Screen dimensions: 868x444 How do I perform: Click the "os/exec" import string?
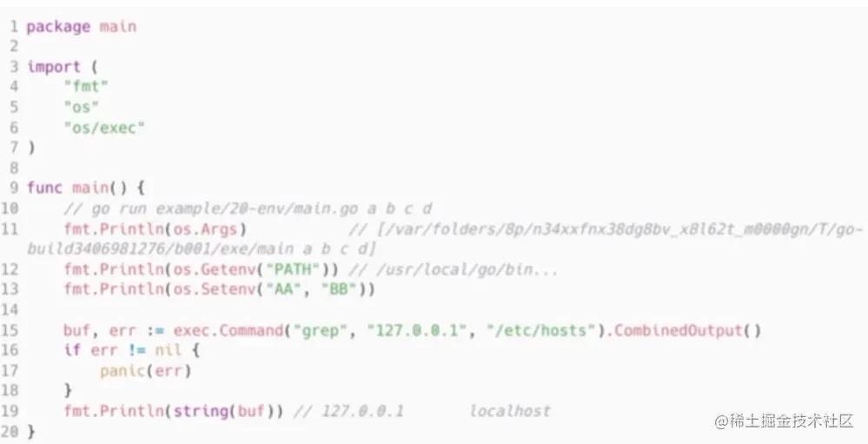tap(104, 128)
